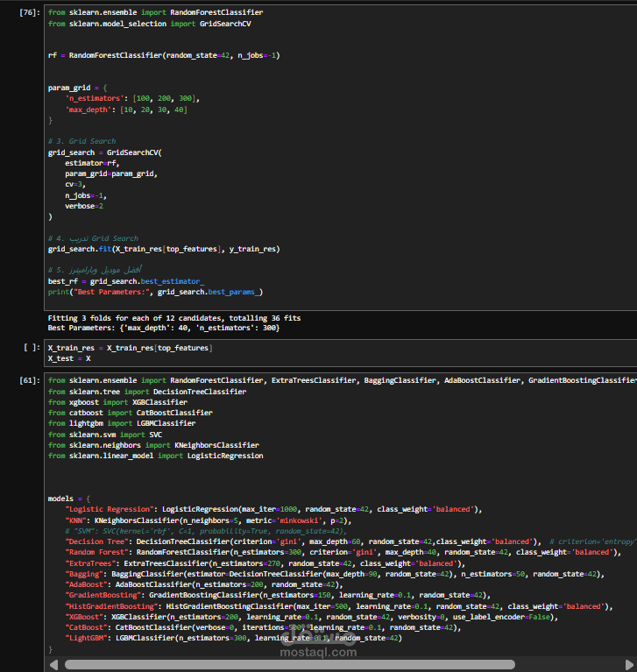
Task: Click the 'max_depth': [10, 20, 30, 40] line
Action: click(126, 110)
